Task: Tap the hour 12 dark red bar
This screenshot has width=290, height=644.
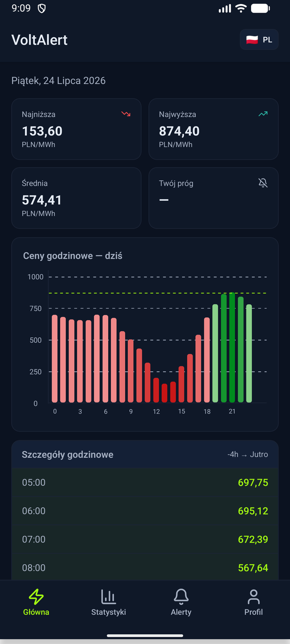Action: click(x=156, y=390)
